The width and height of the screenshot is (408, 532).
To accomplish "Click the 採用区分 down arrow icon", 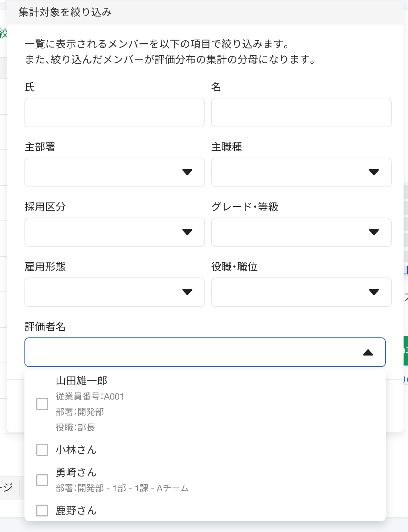I will (x=187, y=232).
